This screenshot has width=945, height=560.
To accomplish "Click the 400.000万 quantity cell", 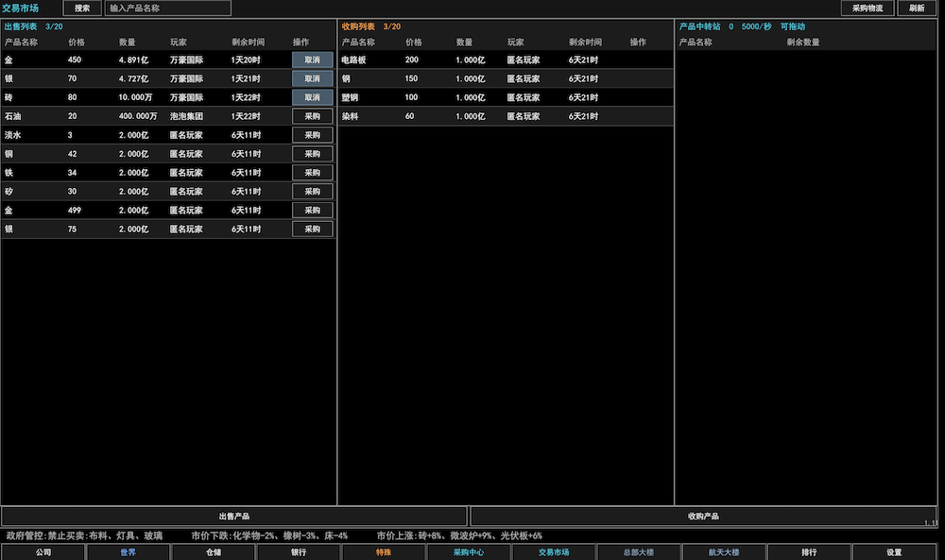I will [x=137, y=116].
